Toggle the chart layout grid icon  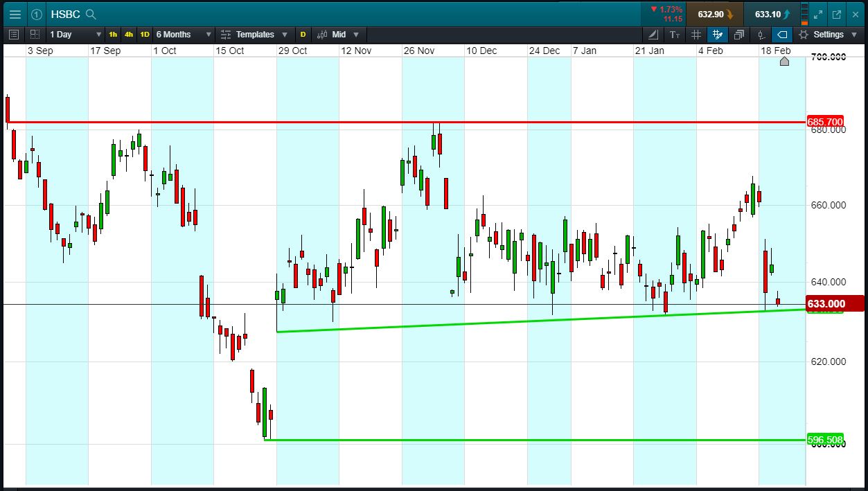[x=35, y=34]
